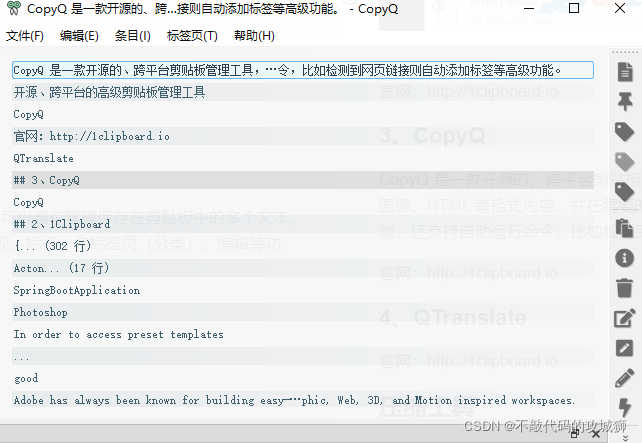Click the New Item document icon
Viewport: 642px width, 443px height.
625,72
